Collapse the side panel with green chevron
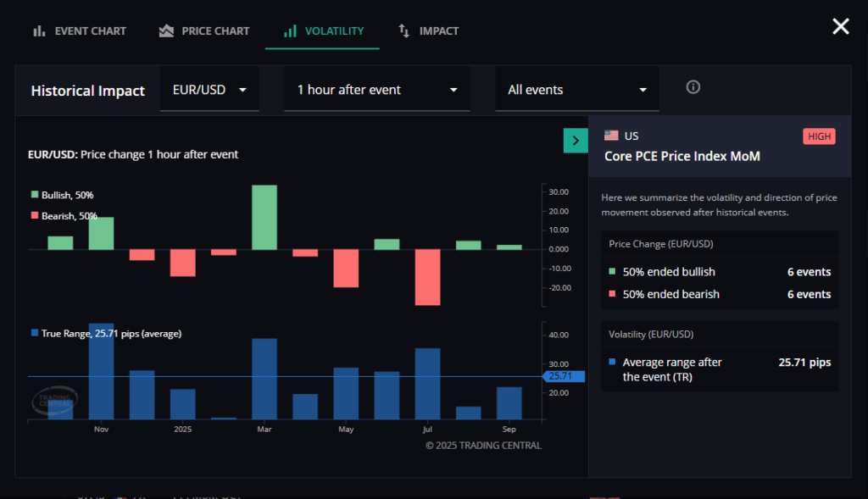 (576, 141)
